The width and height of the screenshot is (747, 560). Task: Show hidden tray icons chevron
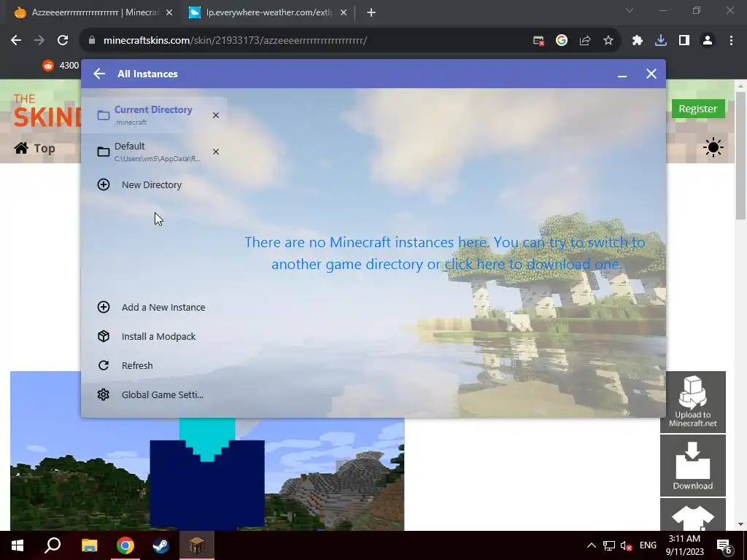tap(591, 545)
